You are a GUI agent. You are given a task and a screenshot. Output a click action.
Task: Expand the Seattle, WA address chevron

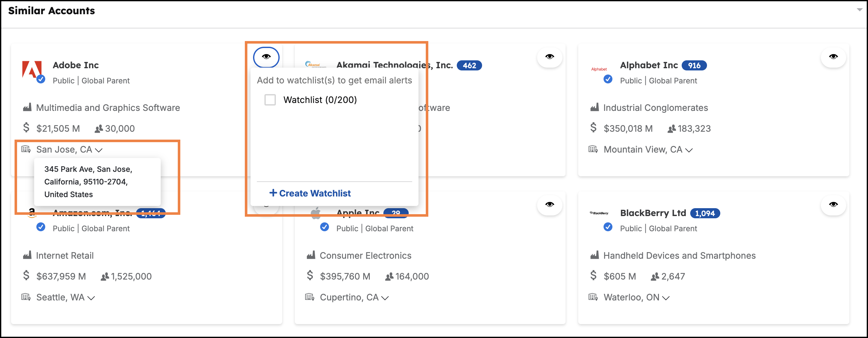(x=91, y=298)
